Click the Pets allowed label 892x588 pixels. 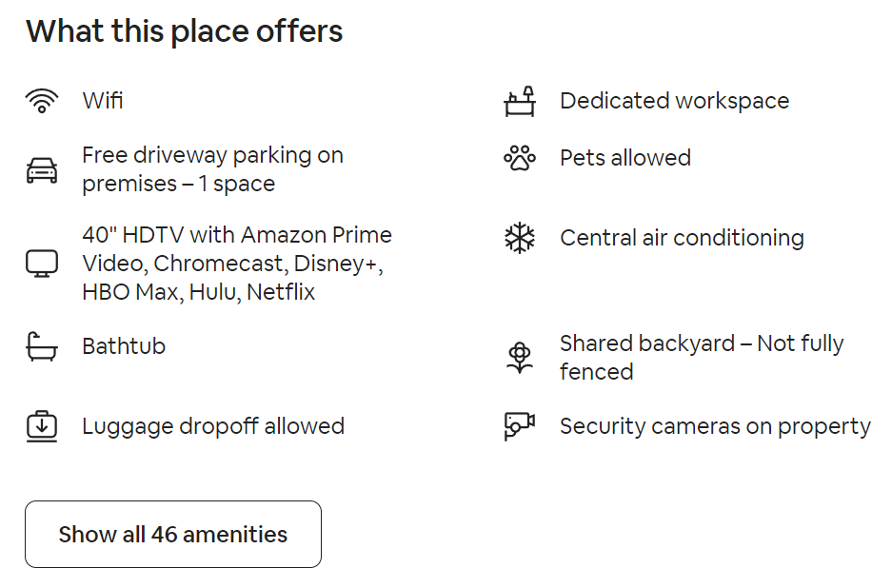coord(625,158)
